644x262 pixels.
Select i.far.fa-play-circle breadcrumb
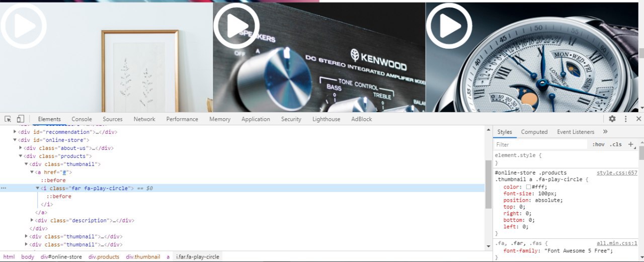point(197,256)
